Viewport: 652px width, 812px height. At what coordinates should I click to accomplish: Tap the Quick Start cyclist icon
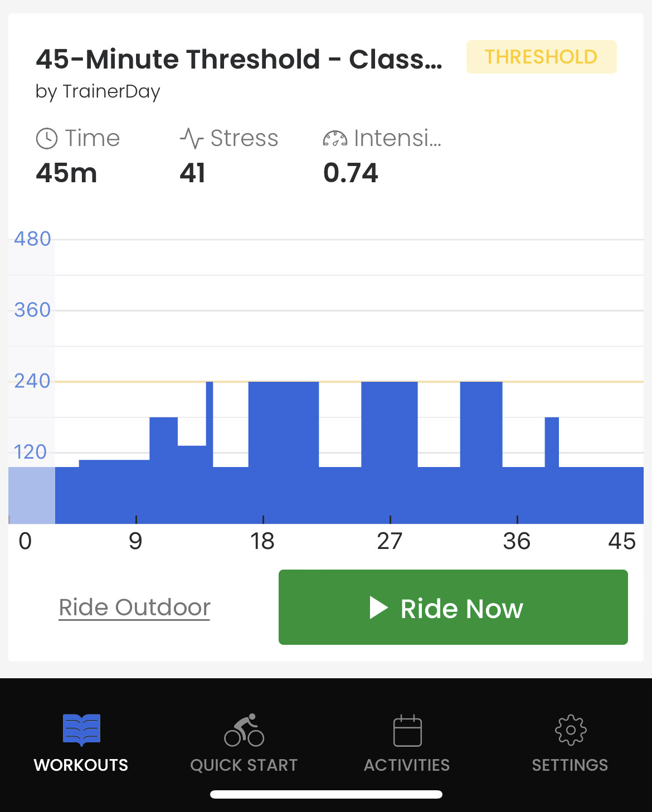[244, 730]
